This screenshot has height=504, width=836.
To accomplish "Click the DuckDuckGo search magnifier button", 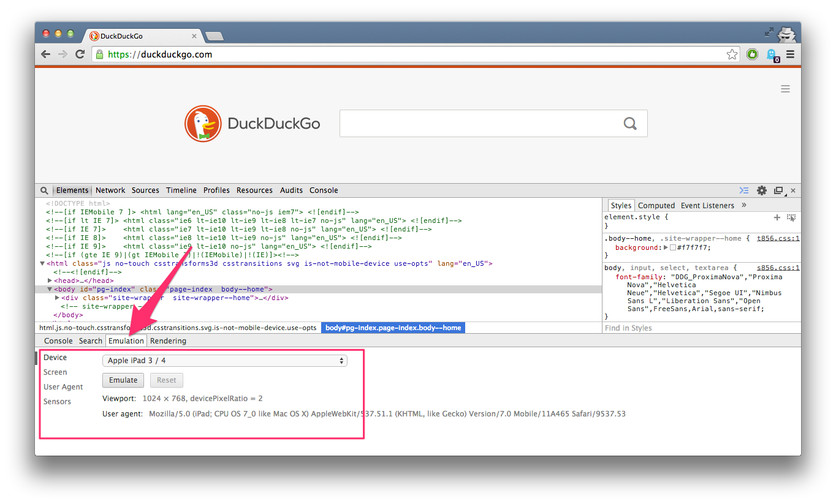I will [630, 124].
